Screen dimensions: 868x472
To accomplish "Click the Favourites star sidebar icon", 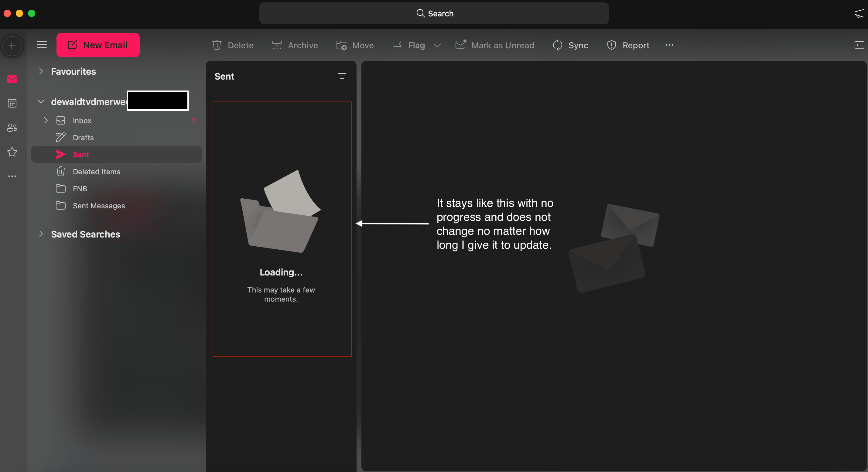I will pyautogui.click(x=12, y=152).
